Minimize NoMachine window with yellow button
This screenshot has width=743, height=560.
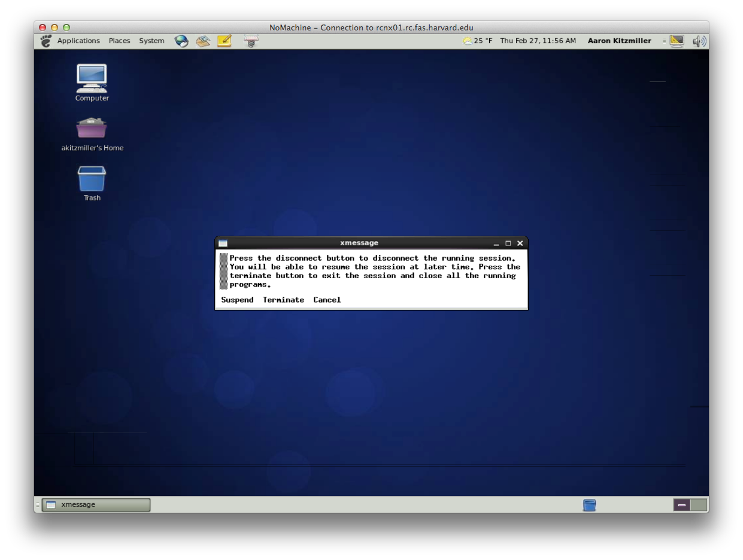(54, 28)
